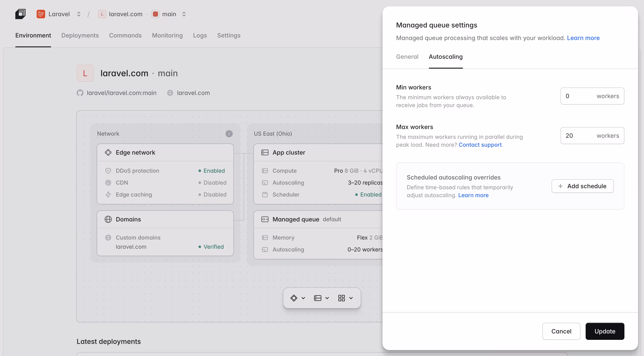Focus the Max workers input field
This screenshot has height=356, width=644.
click(592, 136)
